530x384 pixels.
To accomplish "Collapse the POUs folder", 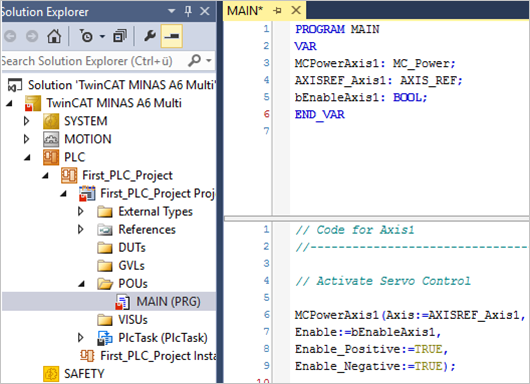I will (81, 284).
